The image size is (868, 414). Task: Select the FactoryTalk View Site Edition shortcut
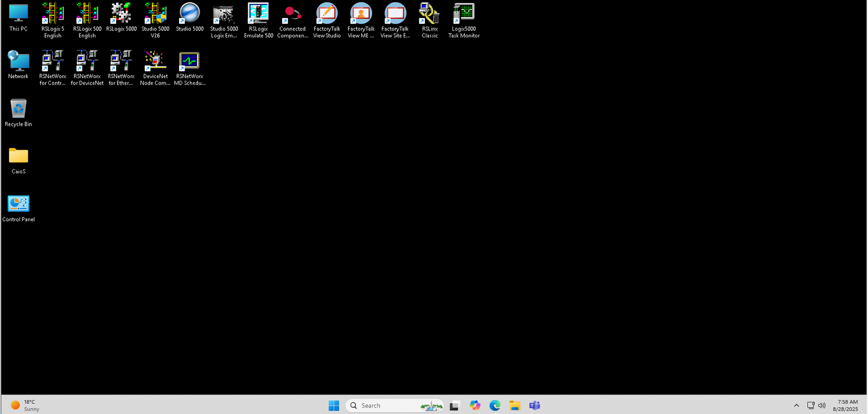(x=395, y=21)
